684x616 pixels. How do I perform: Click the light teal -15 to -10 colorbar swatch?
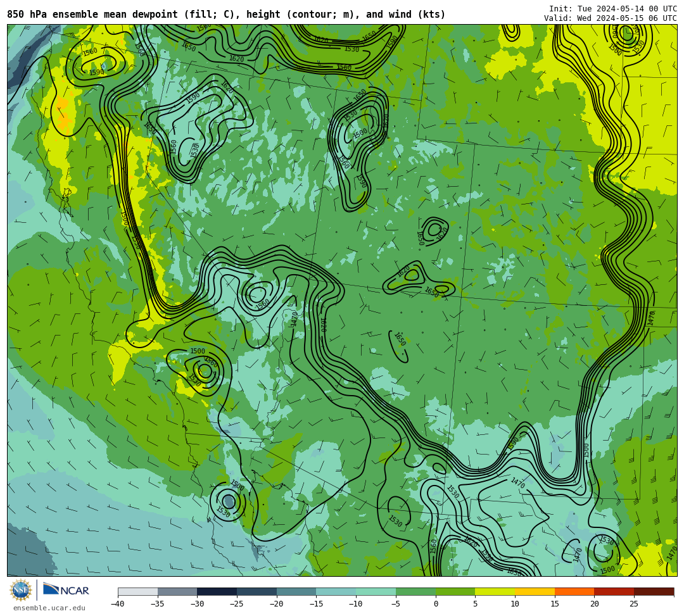(x=336, y=591)
